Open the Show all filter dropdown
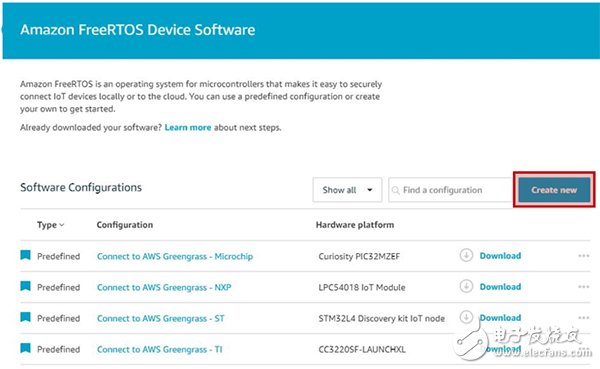This screenshot has height=369, width=600. tap(347, 190)
